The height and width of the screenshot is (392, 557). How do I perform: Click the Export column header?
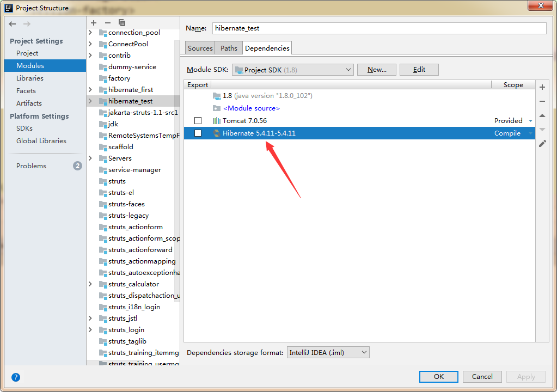pyautogui.click(x=198, y=85)
